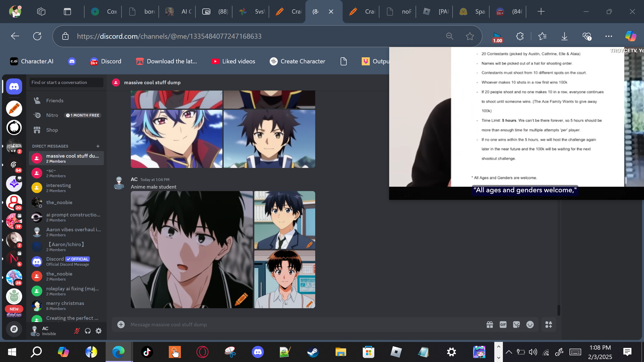
Task: Open Aaron vibes overhaul group chat
Action: (66, 232)
